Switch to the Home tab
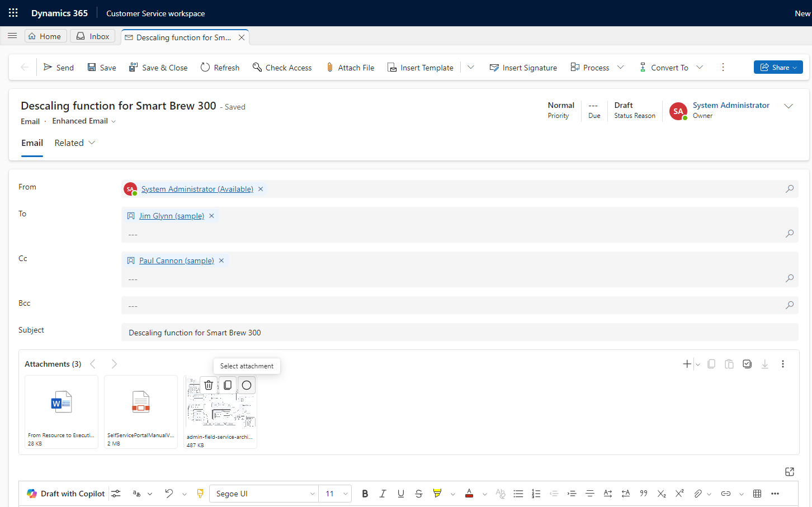Image resolution: width=812 pixels, height=507 pixels. click(x=45, y=36)
